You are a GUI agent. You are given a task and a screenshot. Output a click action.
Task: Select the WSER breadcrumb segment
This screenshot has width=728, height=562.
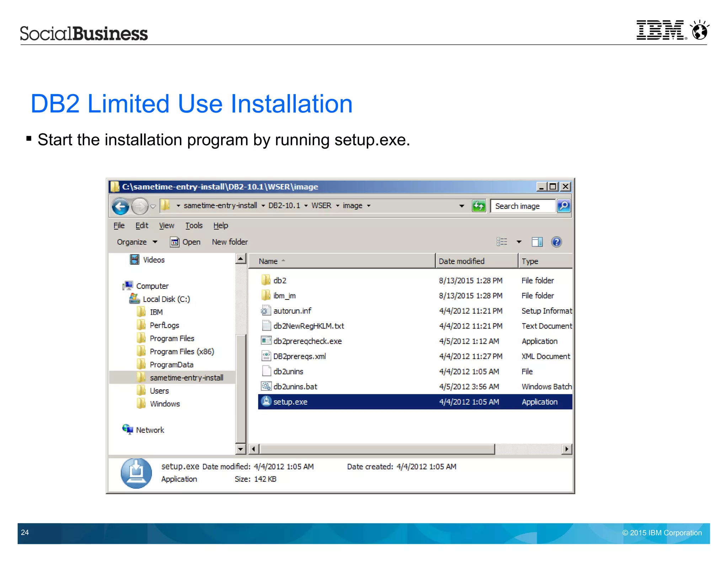click(x=321, y=206)
